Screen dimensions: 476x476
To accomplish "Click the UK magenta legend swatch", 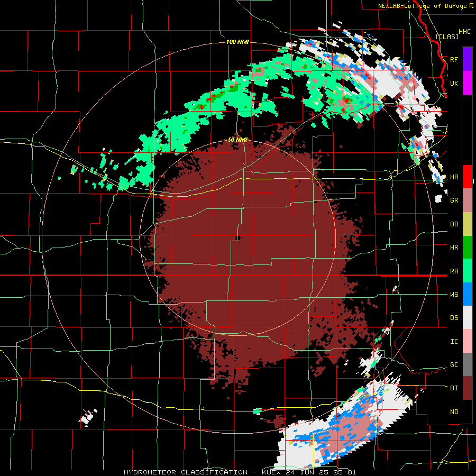I will point(467,83).
